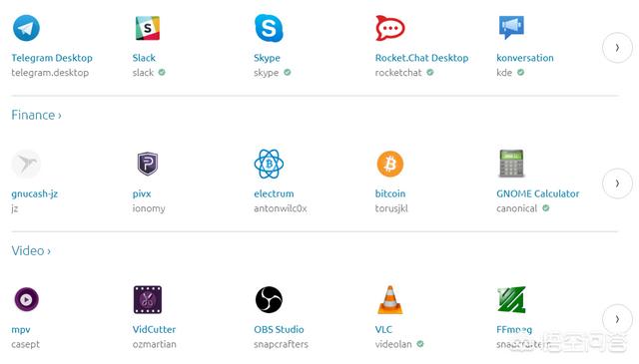Advance the Video row with its arrow
The height and width of the screenshot is (364, 639).
pyautogui.click(x=617, y=319)
